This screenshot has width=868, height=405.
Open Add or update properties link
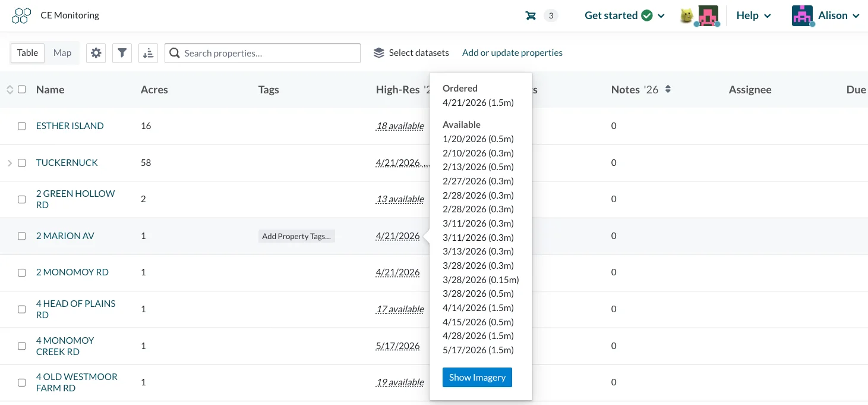pos(512,53)
